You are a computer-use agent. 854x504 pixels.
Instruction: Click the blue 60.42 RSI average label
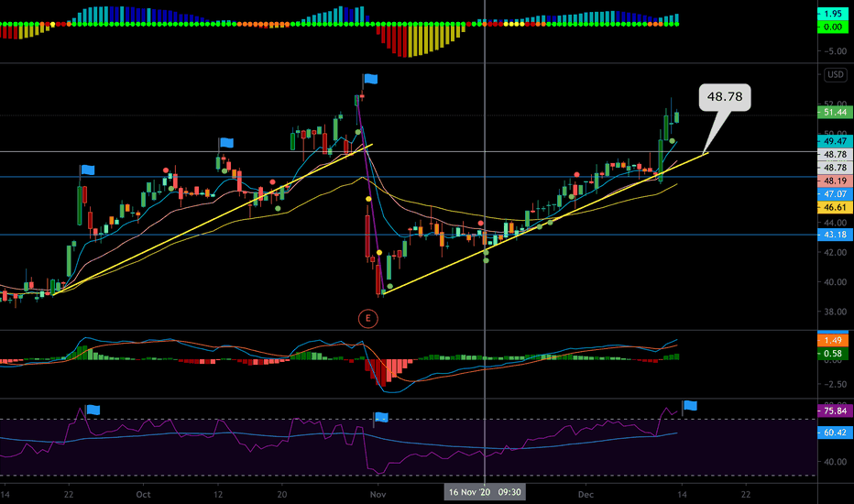coord(835,433)
